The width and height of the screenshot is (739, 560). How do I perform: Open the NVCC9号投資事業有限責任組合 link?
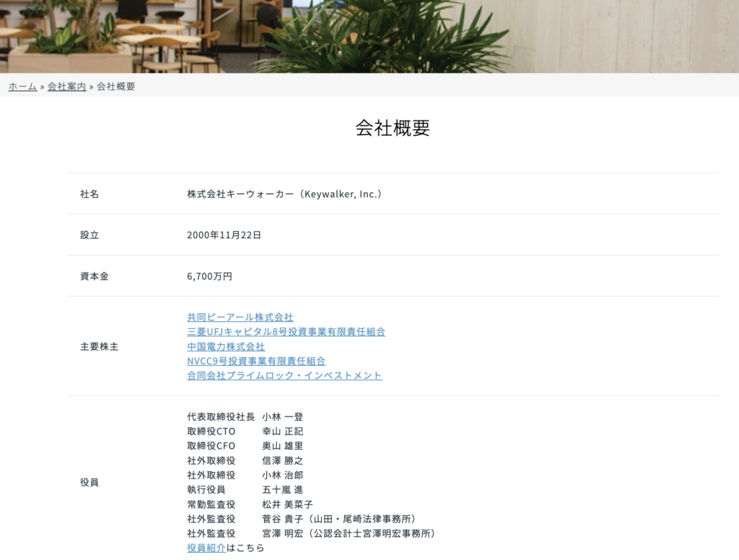point(254,361)
